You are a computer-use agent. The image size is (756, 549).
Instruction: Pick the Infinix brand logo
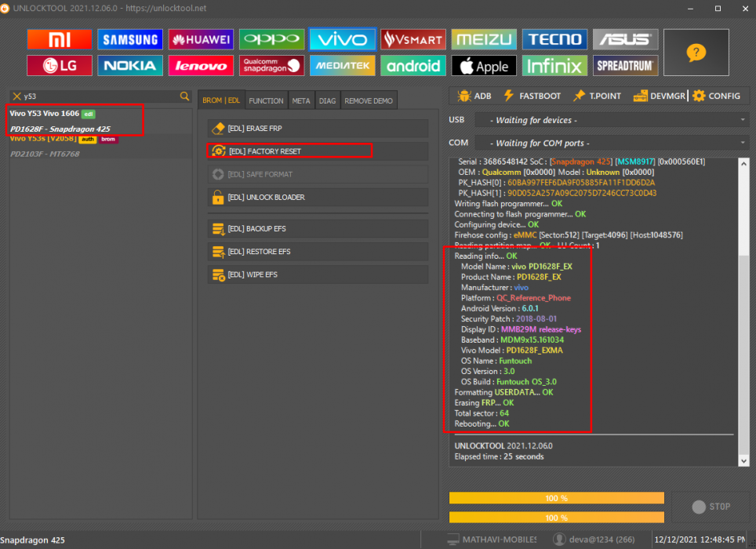555,66
